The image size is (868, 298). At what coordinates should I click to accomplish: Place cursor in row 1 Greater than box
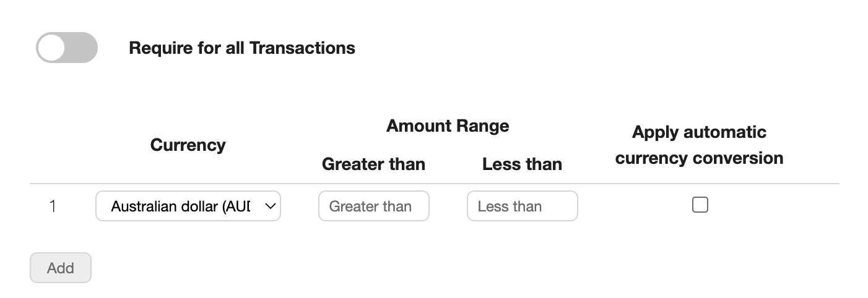coord(374,206)
